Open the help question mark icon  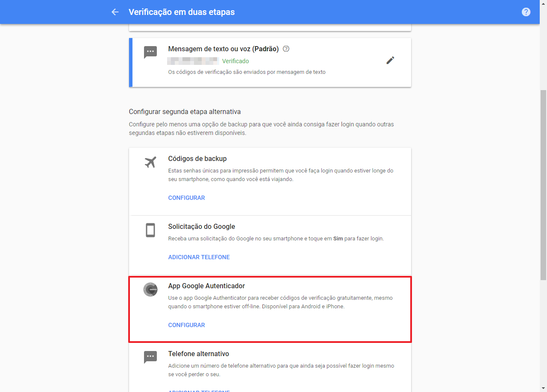click(526, 12)
